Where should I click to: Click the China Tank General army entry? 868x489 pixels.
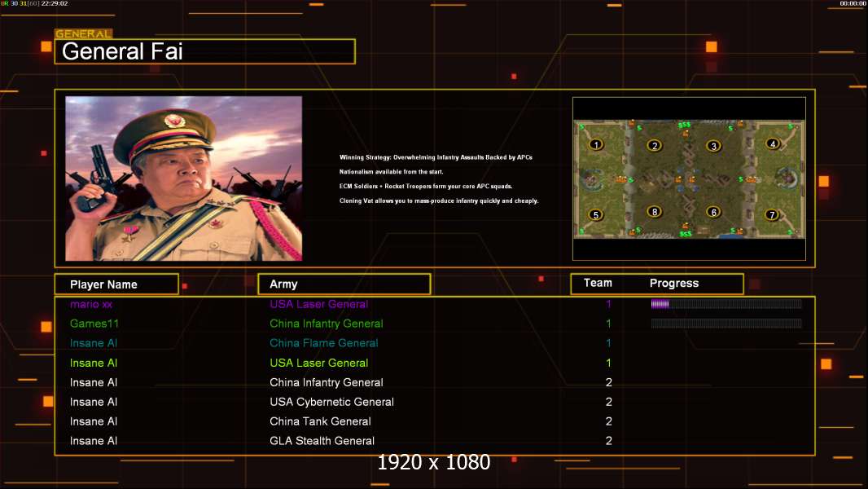pyautogui.click(x=320, y=421)
